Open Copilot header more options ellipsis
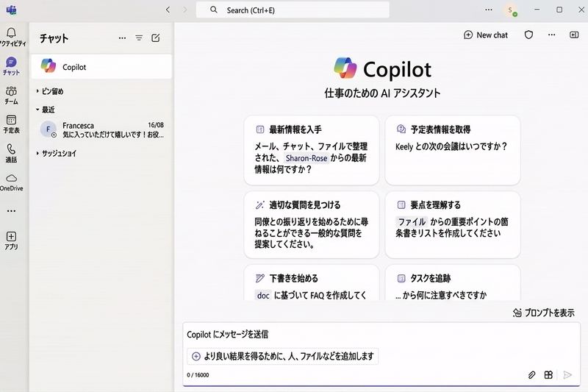Screen dimensions: 588x392 [x=552, y=35]
